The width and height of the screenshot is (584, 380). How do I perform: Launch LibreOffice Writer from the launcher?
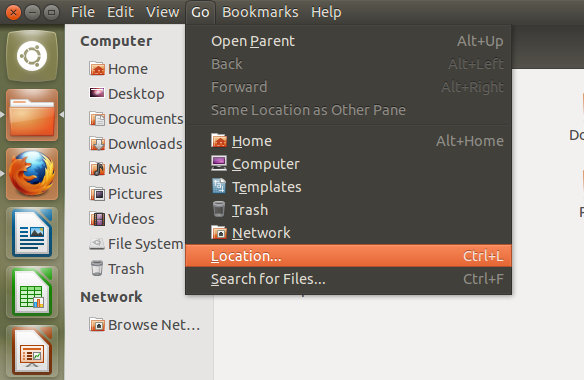pos(32,233)
